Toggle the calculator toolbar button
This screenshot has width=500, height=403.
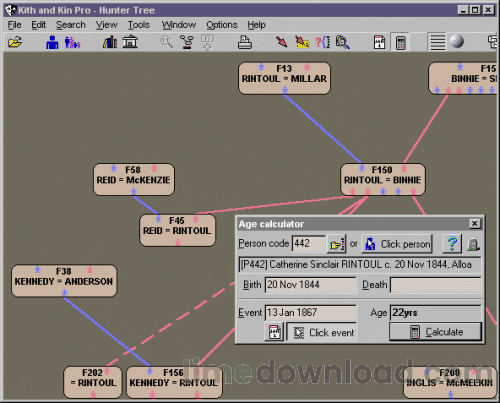pos(400,43)
